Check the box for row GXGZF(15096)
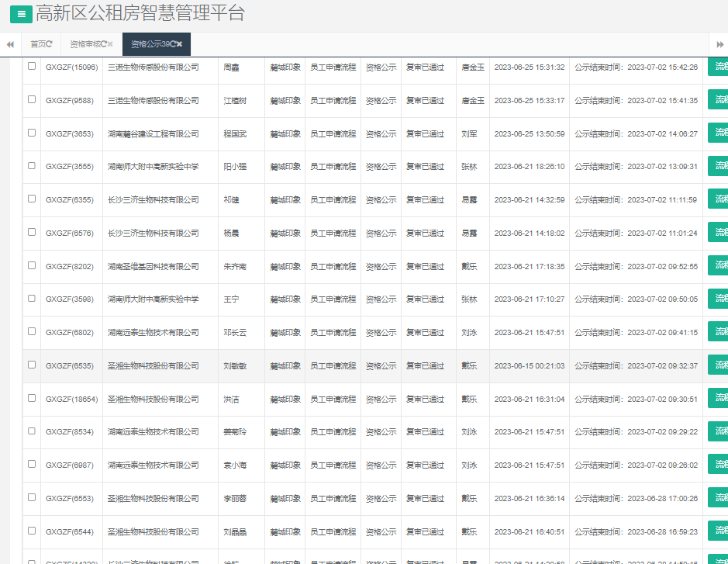 (x=32, y=67)
